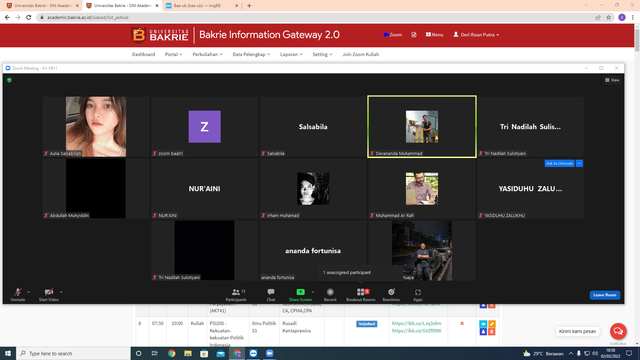Click the green Share Screen icon

[x=300, y=292]
